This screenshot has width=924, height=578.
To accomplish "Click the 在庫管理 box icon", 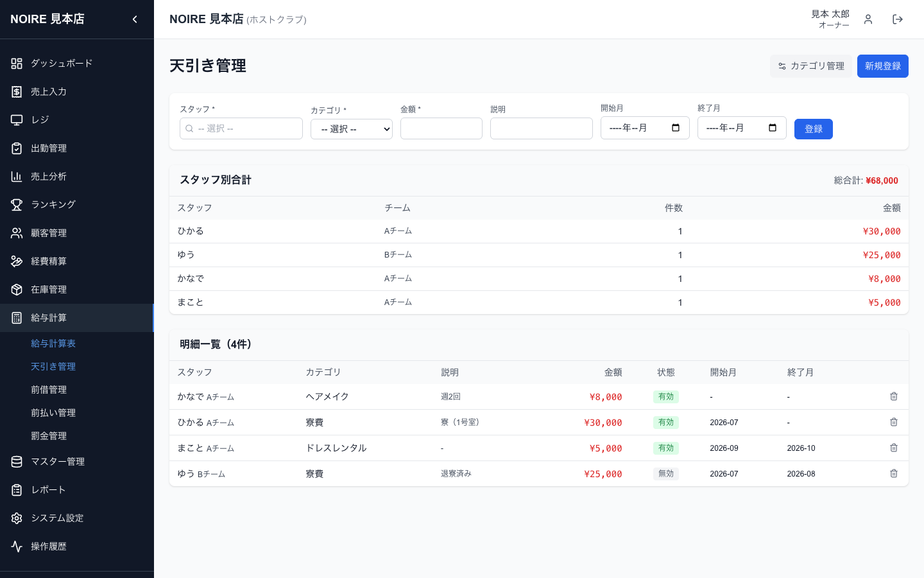I will pos(17,290).
